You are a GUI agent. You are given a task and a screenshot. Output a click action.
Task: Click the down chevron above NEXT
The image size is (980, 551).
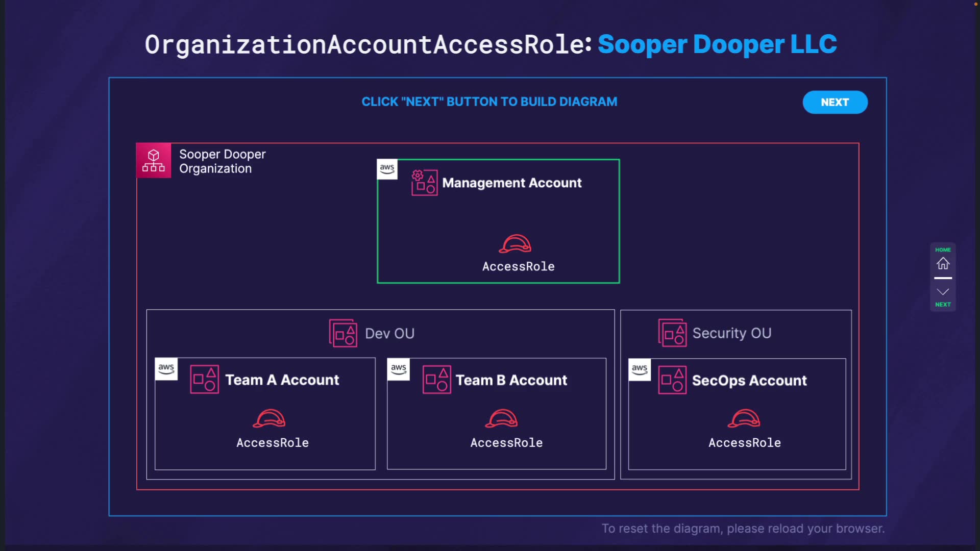click(x=943, y=292)
